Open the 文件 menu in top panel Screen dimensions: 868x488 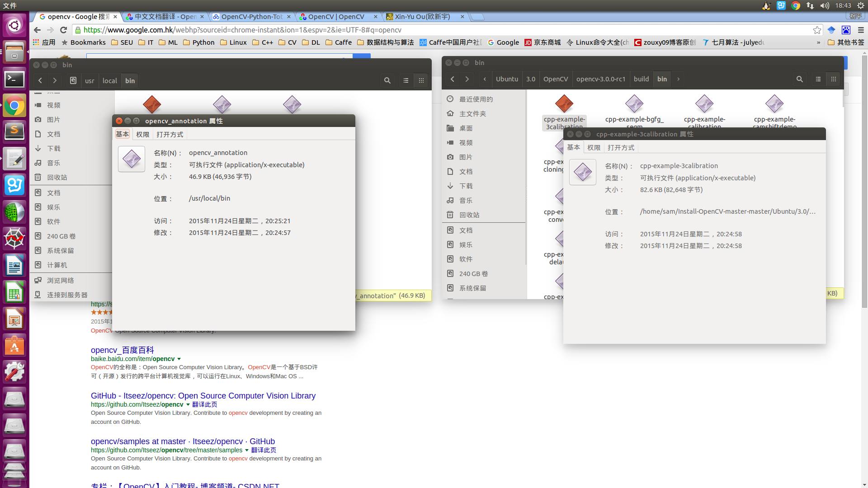9,5
